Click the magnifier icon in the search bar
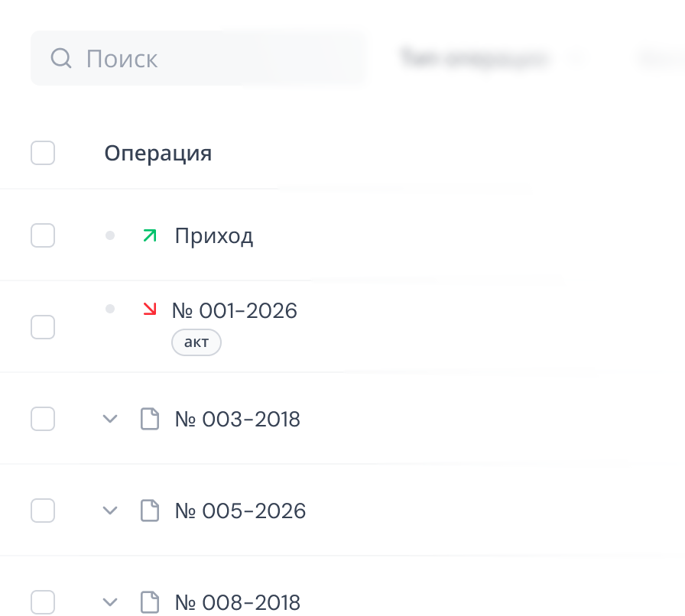 60,58
